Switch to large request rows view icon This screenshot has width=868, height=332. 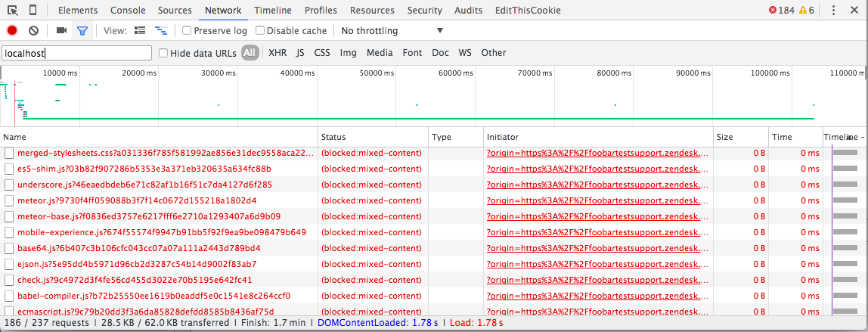click(x=140, y=30)
